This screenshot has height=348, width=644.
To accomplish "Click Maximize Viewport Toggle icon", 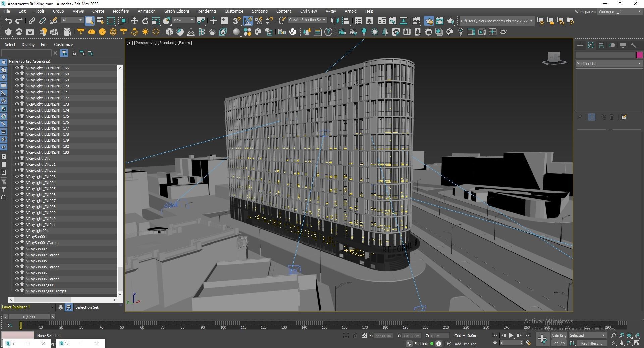I will coord(637,343).
